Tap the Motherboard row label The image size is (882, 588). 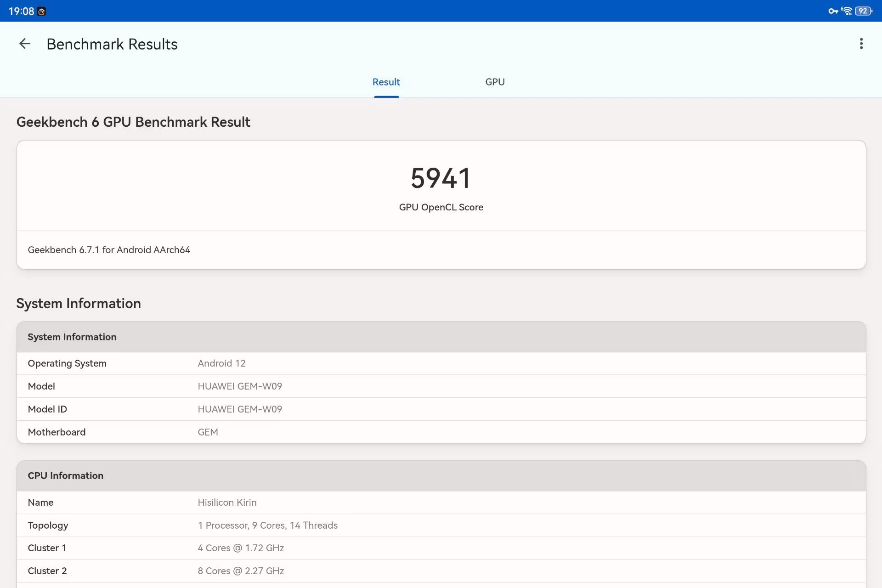coord(57,432)
